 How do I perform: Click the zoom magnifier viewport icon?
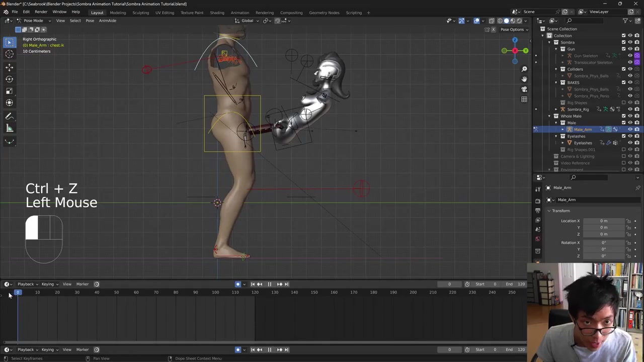(x=524, y=69)
